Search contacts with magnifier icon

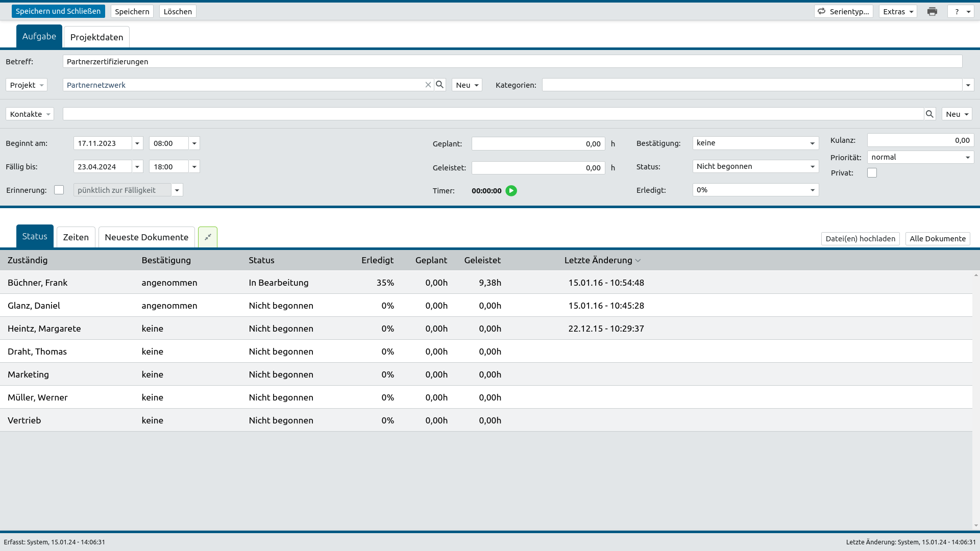pyautogui.click(x=929, y=114)
